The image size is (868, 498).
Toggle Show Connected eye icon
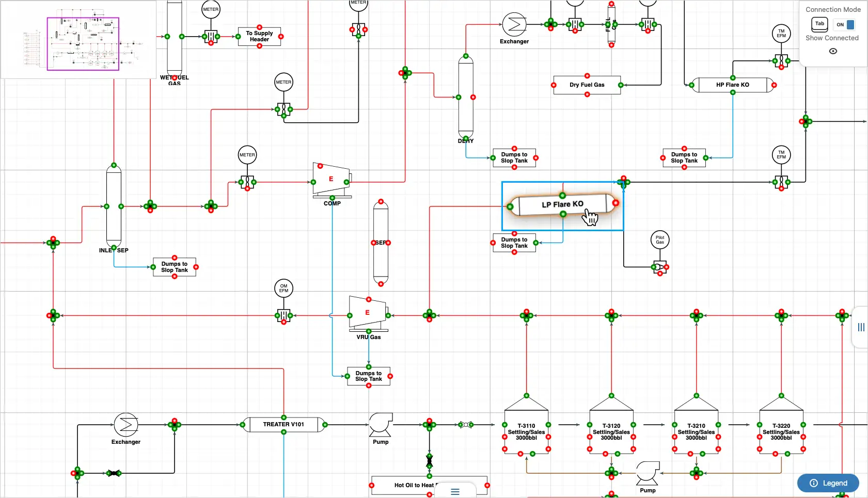point(832,51)
